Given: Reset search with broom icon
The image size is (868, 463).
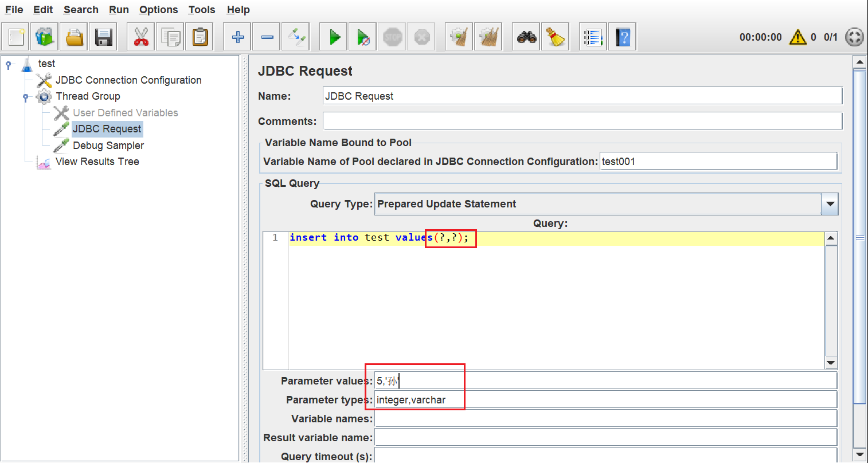Looking at the screenshot, I should 556,37.
